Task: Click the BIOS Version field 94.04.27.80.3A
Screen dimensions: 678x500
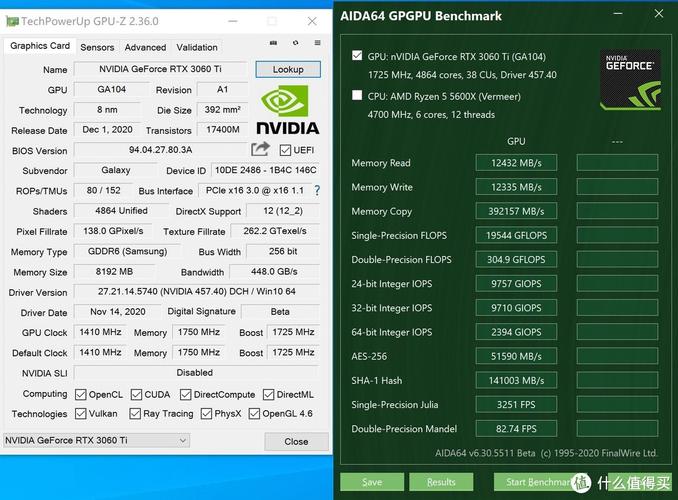Action: 160,150
